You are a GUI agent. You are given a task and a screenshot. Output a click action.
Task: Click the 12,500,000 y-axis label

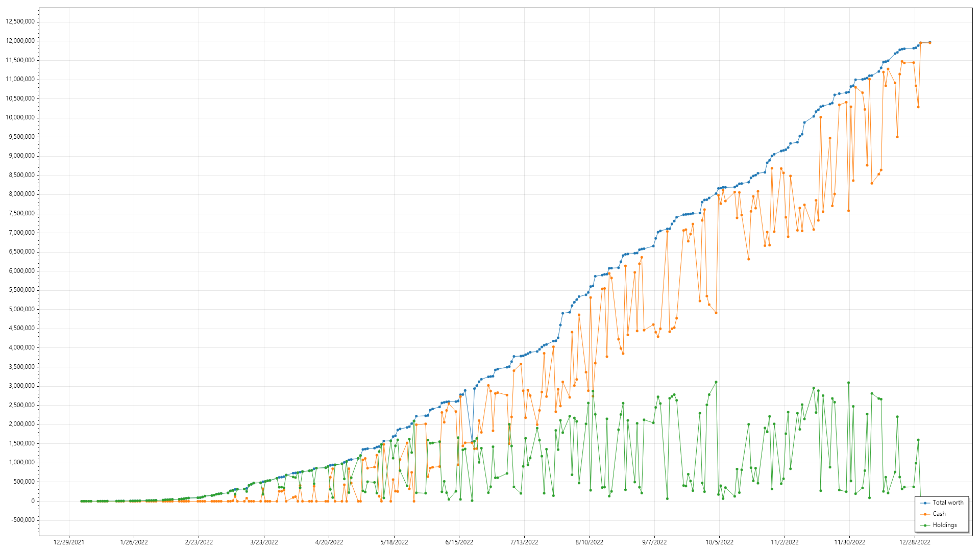point(20,21)
